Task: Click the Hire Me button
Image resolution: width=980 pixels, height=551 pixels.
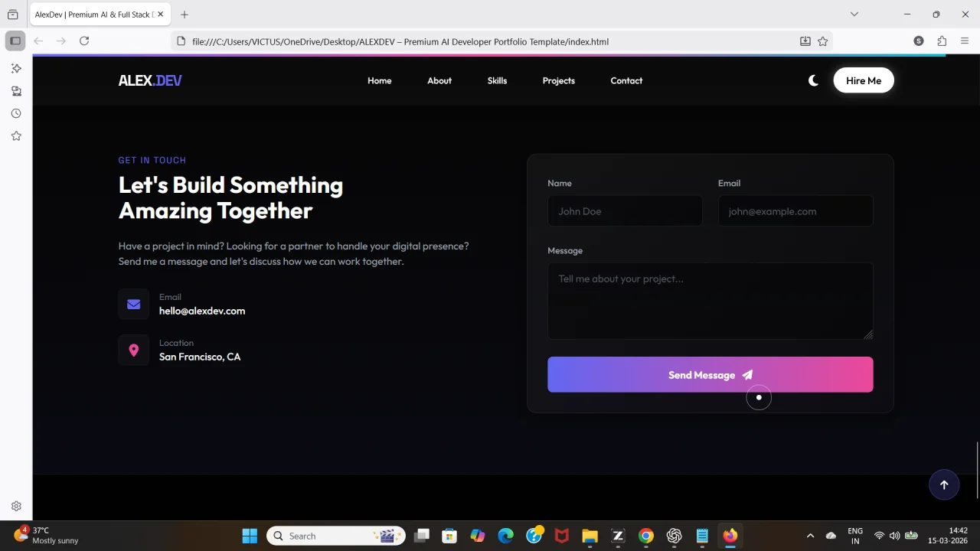Action: [864, 80]
